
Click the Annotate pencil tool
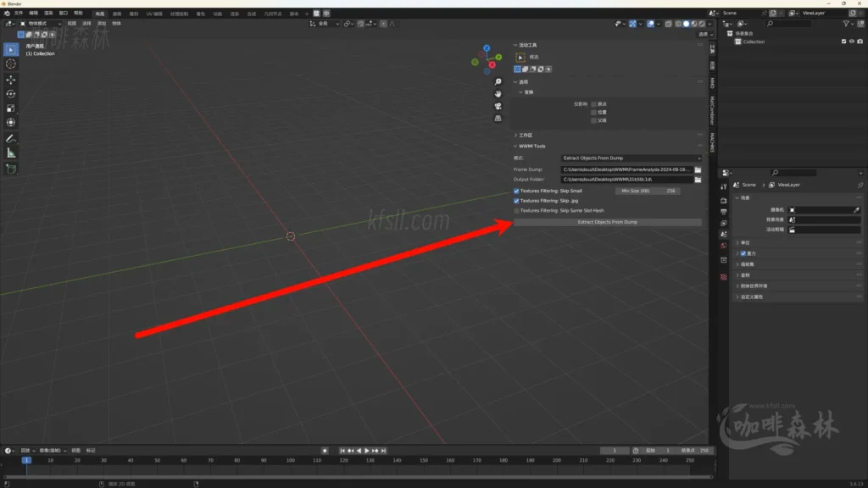pos(11,138)
